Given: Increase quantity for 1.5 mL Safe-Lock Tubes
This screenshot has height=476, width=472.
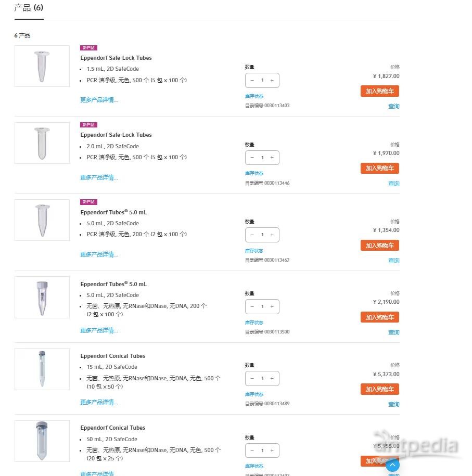Looking at the screenshot, I should point(272,80).
